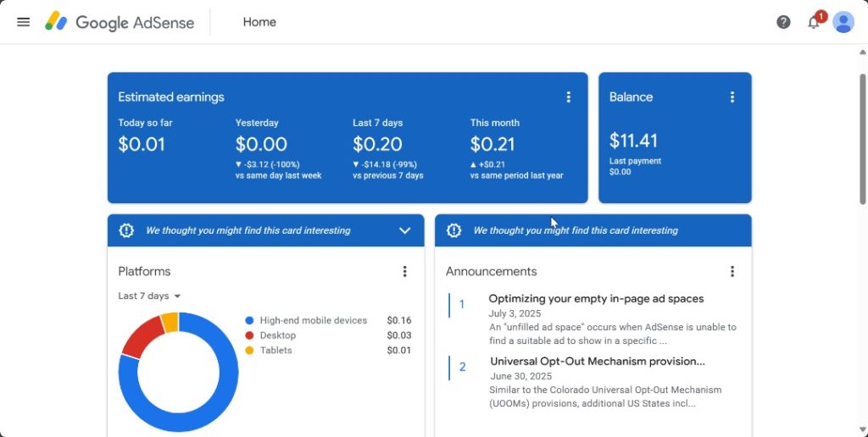The width and height of the screenshot is (868, 437).
Task: Open Estimated earnings card options menu
Action: (x=569, y=97)
